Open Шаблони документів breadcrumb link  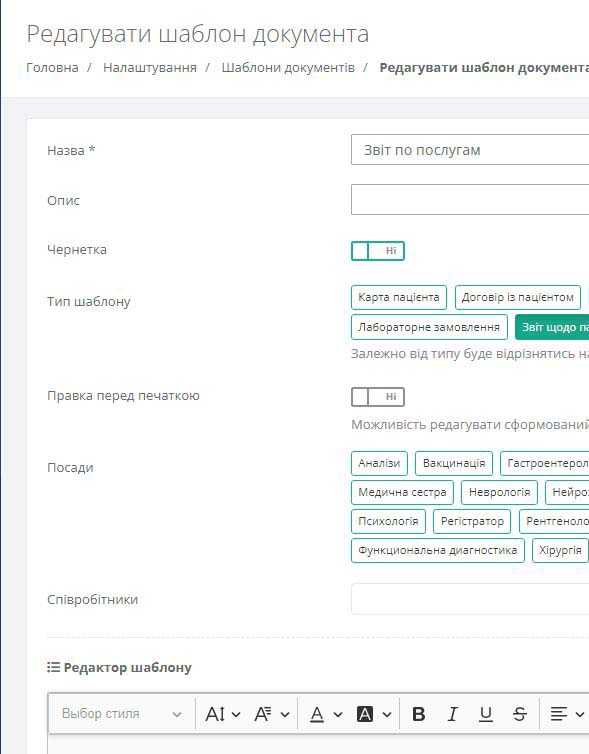click(288, 67)
